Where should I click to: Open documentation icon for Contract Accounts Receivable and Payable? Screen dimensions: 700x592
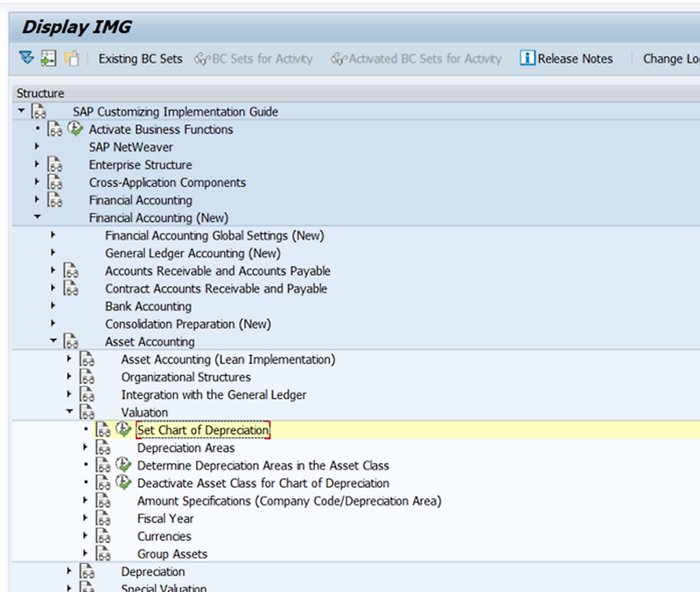pos(71,289)
